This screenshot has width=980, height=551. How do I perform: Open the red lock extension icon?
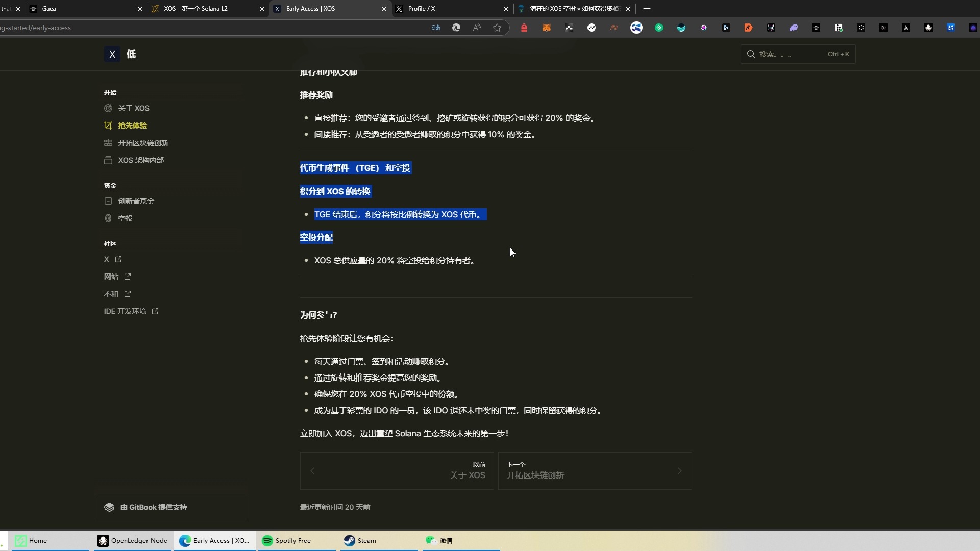[x=524, y=28]
